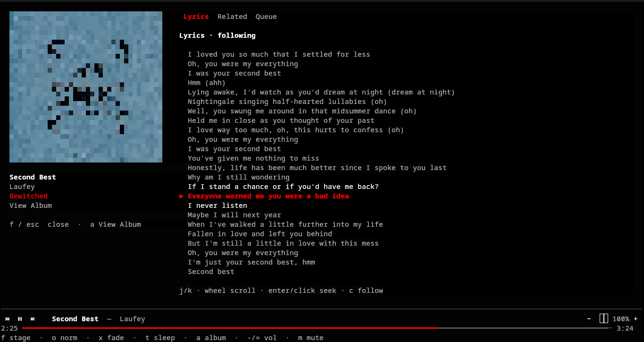The image size is (644, 342).
Task: Open the Bewitched album link
Action: coord(28,196)
